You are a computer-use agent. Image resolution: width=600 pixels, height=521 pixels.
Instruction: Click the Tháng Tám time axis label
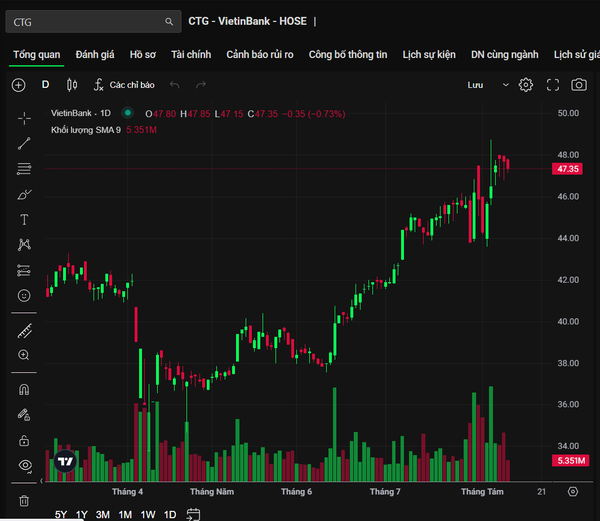482,492
